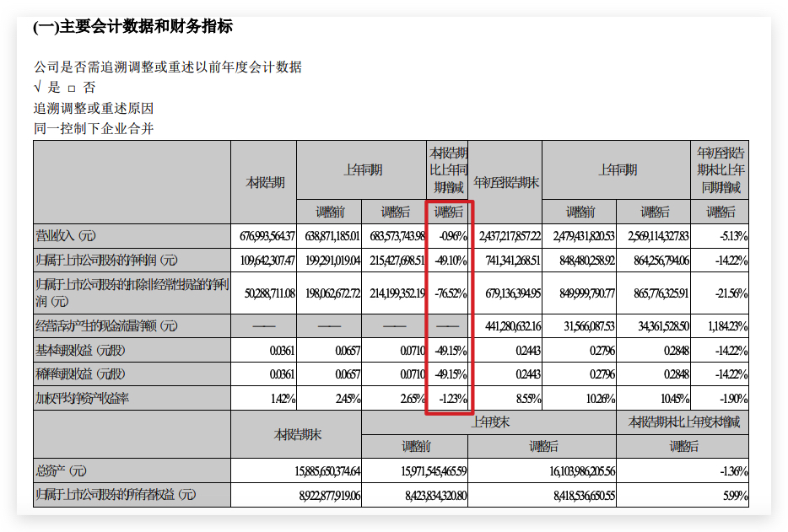Click the -21.56% cell
The width and height of the screenshot is (788, 532).
pyautogui.click(x=731, y=293)
